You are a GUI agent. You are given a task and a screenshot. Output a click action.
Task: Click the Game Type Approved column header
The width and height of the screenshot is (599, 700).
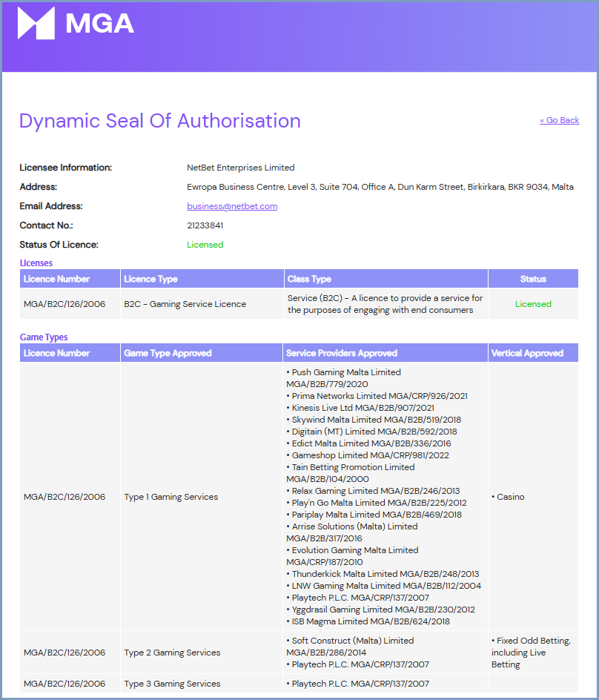pos(202,353)
